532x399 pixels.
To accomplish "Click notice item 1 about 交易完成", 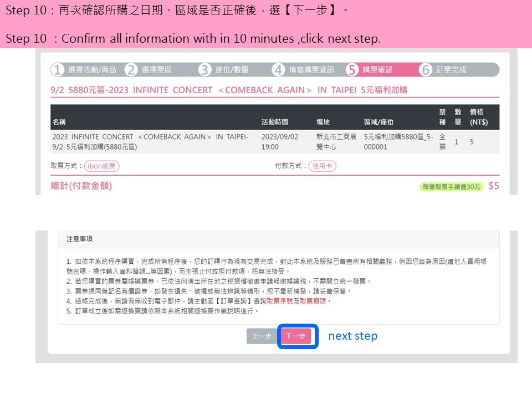I will coord(277,267).
